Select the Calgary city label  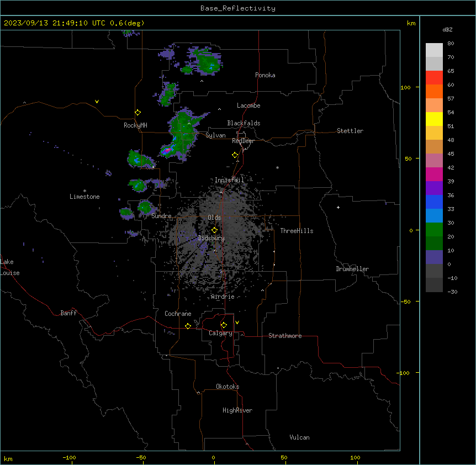pyautogui.click(x=220, y=333)
